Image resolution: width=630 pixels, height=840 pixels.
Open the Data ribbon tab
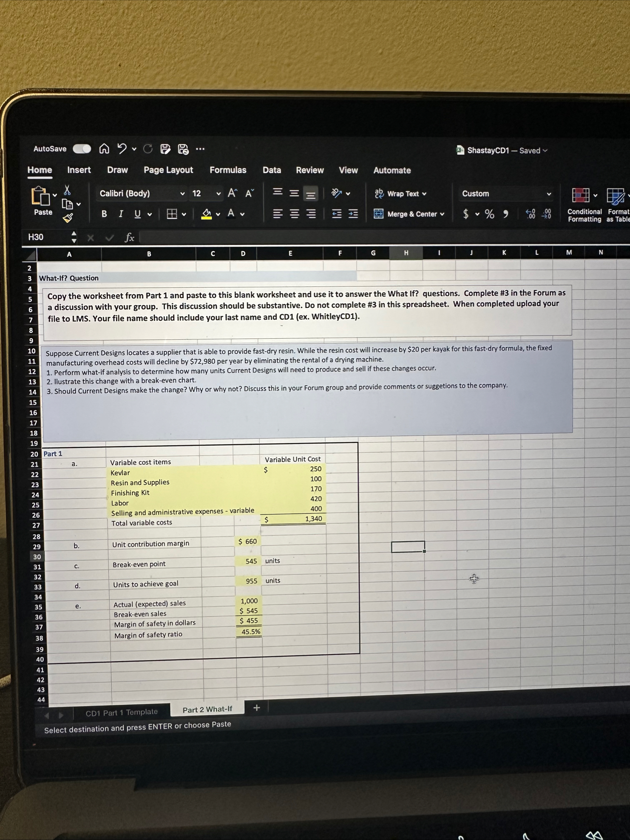click(272, 170)
